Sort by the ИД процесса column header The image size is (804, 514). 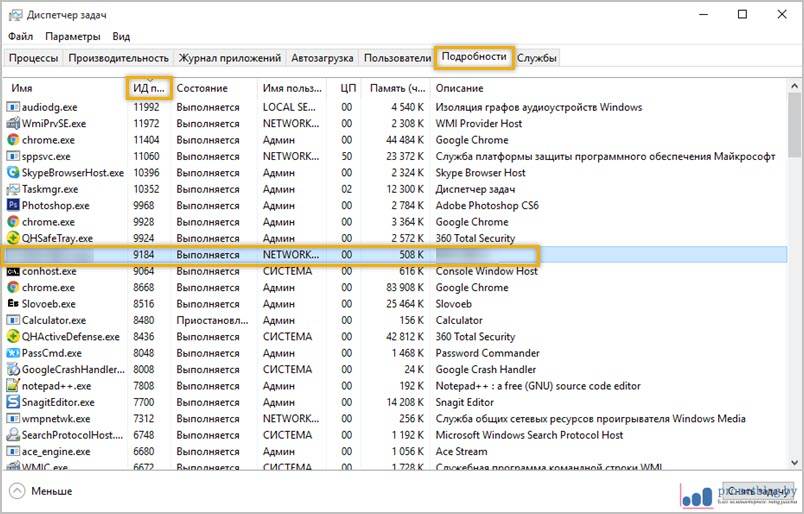pyautogui.click(x=148, y=88)
